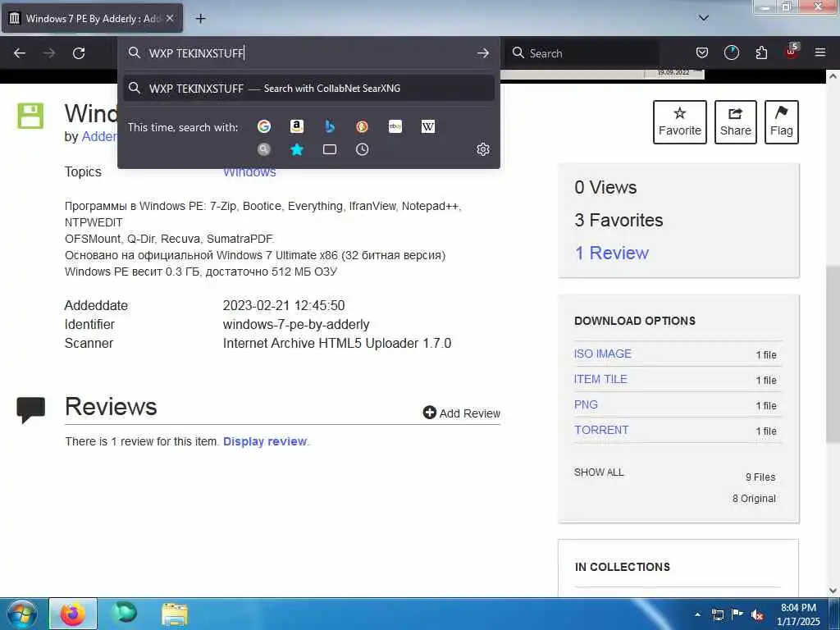840x630 pixels.
Task: Close the Windows 7 PE tab
Action: coord(170,18)
